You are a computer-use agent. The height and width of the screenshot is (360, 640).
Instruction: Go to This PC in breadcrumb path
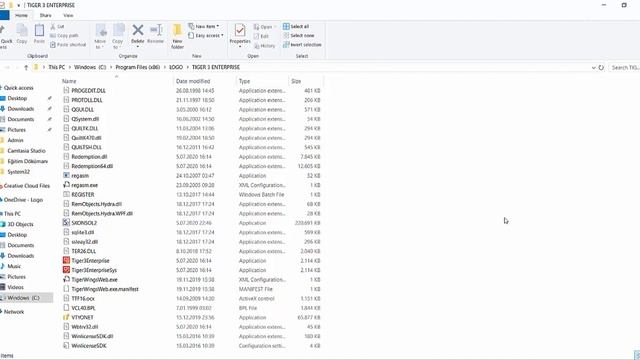[56, 67]
